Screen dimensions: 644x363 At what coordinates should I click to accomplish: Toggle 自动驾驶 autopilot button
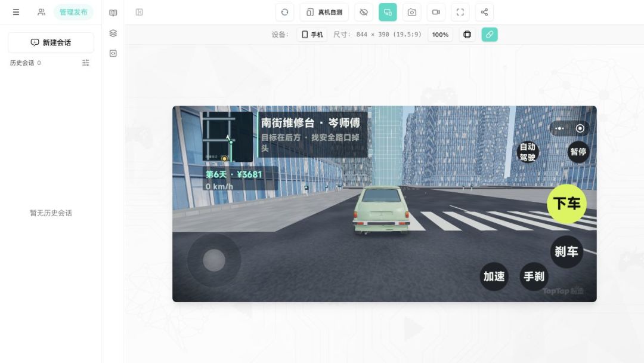pos(527,152)
